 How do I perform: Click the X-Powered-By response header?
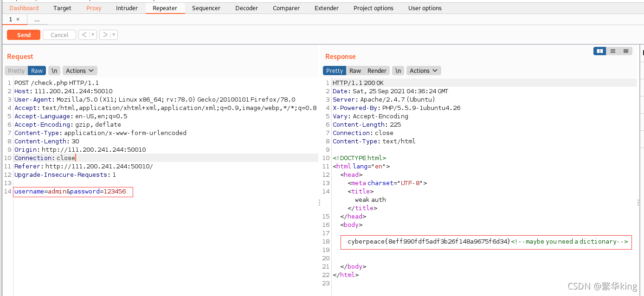click(x=397, y=108)
